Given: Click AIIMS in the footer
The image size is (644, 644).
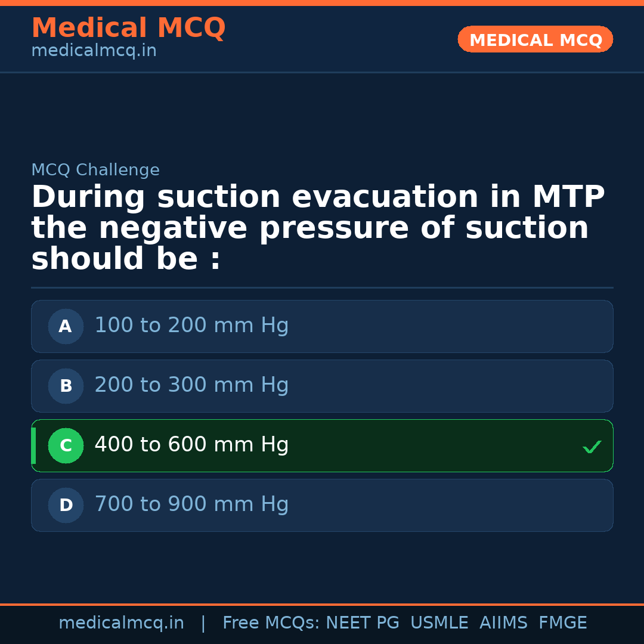Looking at the screenshot, I should 503,623.
